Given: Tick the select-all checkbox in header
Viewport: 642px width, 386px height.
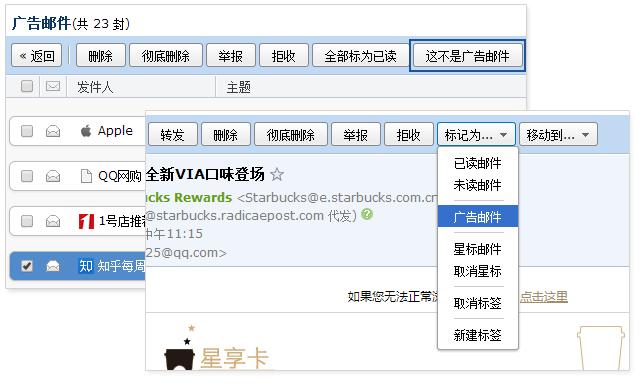Looking at the screenshot, I should [27, 86].
